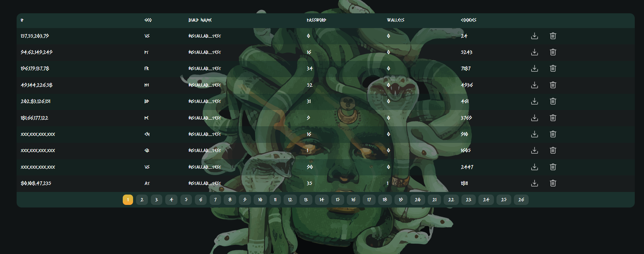The height and width of the screenshot is (254, 644).
Task: Jump to page 10
Action: pos(260,200)
